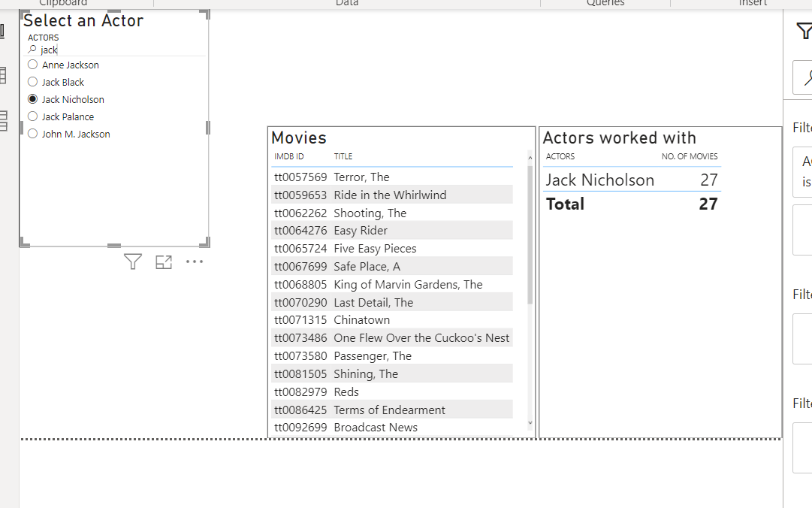Click the magnifier icon in the slicer search
The height and width of the screenshot is (508, 812).
(x=32, y=50)
